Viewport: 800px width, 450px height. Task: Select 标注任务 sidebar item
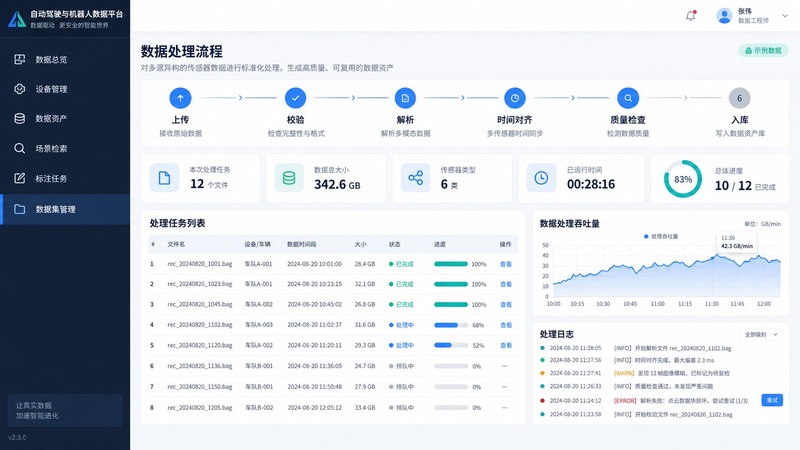(x=65, y=179)
